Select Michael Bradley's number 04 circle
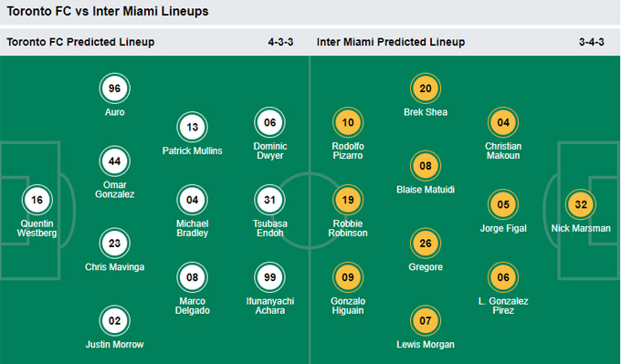Viewport: 621px width, 364px height. pos(192,200)
